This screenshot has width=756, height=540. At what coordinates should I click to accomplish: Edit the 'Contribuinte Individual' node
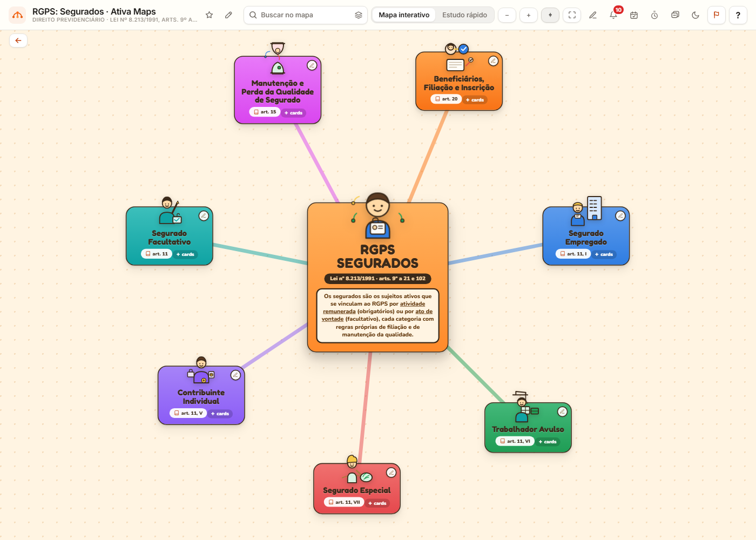pyautogui.click(x=235, y=375)
